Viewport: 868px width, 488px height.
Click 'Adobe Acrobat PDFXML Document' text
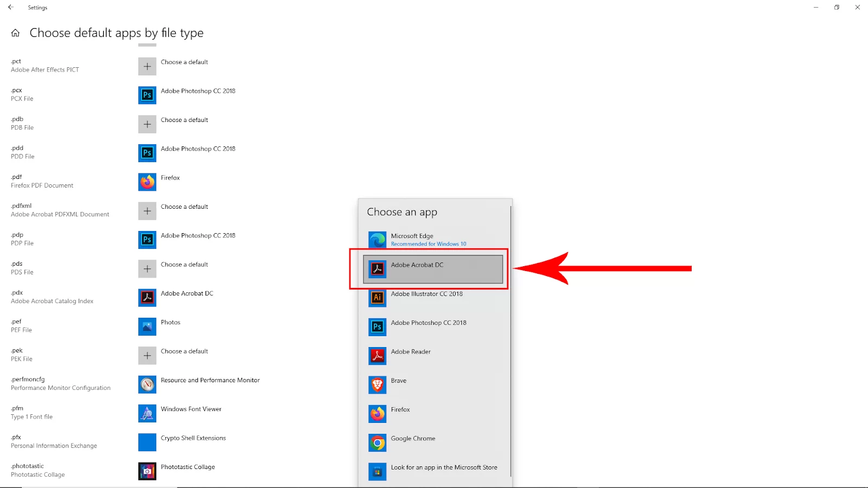point(60,215)
